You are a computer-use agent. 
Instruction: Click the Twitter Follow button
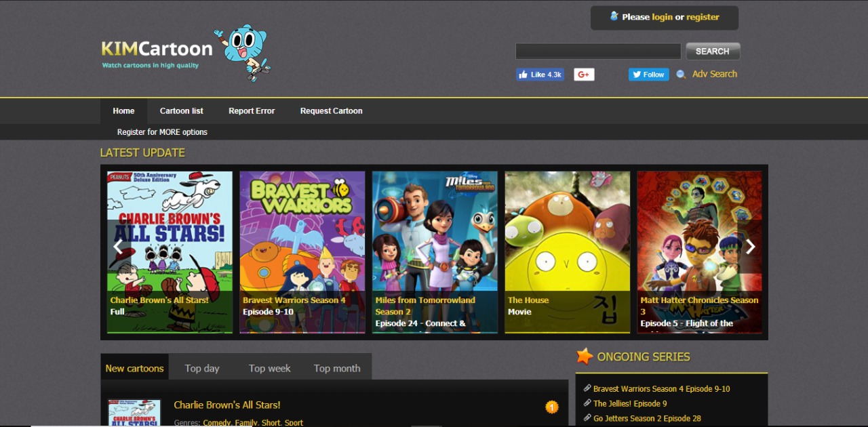click(x=648, y=75)
